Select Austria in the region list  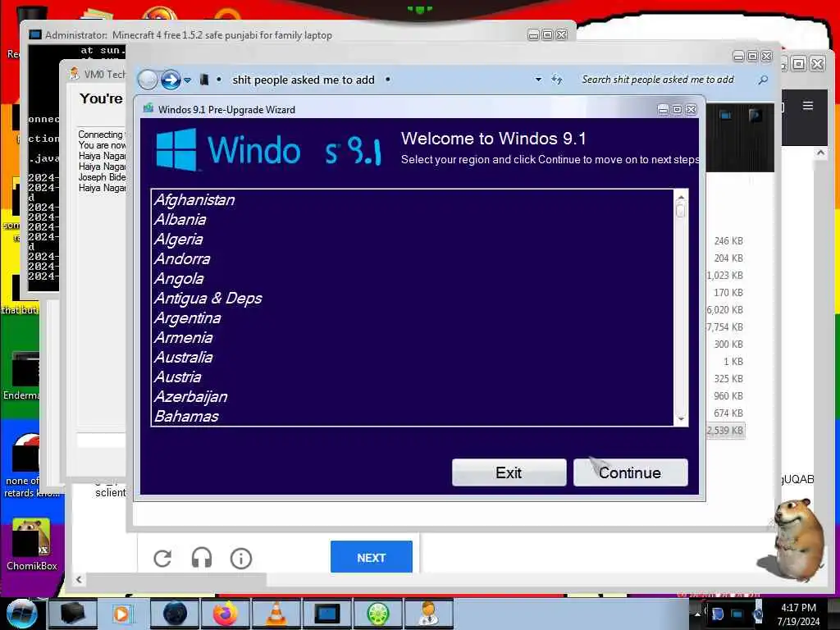click(412, 377)
